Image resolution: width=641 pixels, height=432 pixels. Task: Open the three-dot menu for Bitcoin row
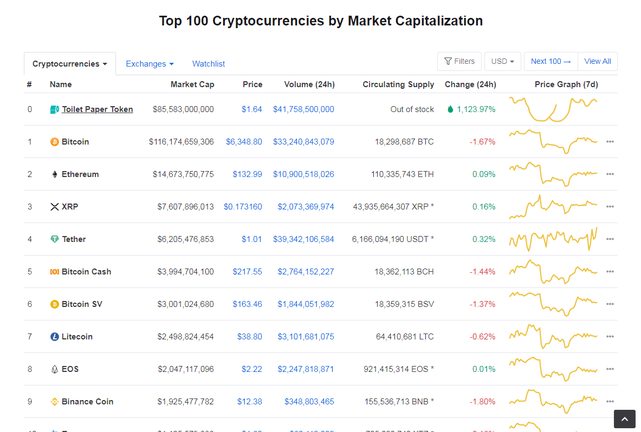pos(610,142)
